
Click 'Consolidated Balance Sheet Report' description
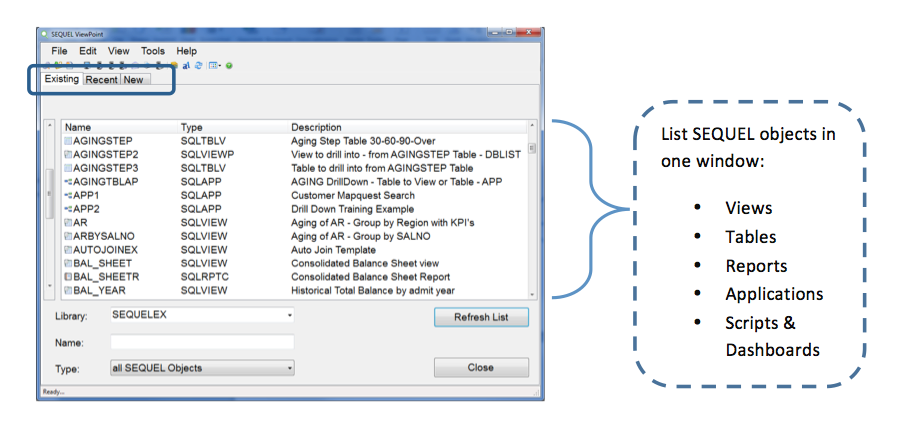(x=370, y=277)
